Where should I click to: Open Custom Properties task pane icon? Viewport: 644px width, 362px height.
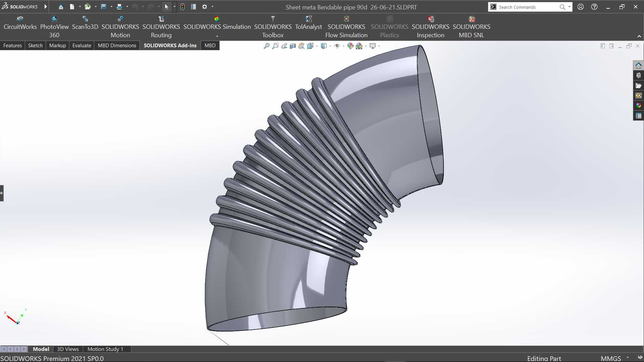[x=638, y=116]
